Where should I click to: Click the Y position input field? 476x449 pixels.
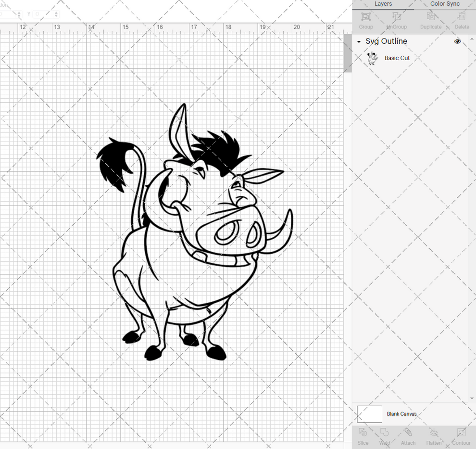coord(43,14)
